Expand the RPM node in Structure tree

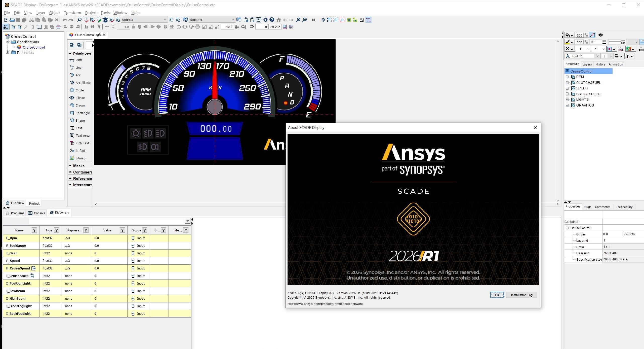[567, 77]
